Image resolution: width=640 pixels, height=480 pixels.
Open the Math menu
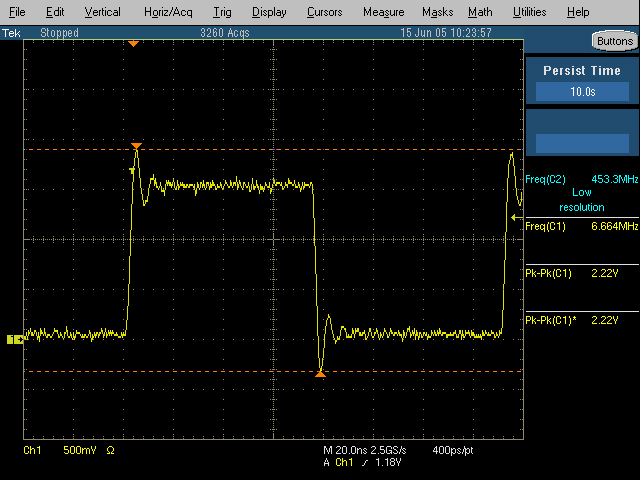[x=480, y=12]
